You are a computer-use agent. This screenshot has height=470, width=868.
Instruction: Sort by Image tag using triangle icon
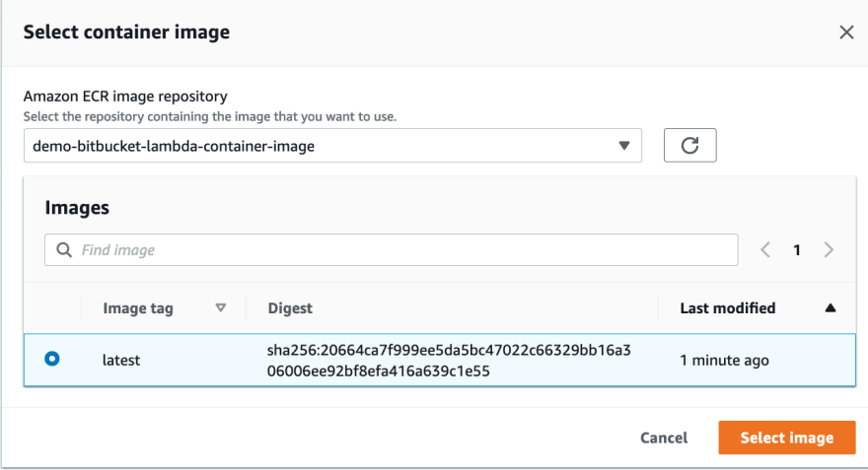(x=221, y=308)
